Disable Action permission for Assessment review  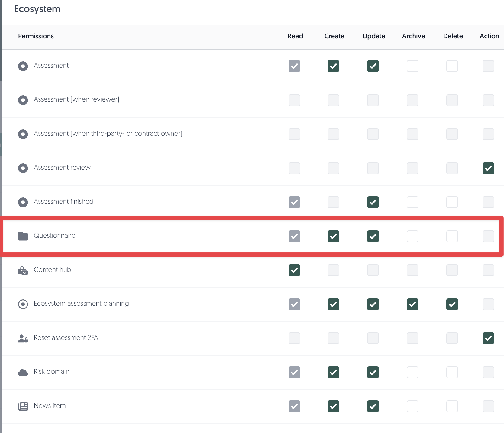tap(488, 168)
